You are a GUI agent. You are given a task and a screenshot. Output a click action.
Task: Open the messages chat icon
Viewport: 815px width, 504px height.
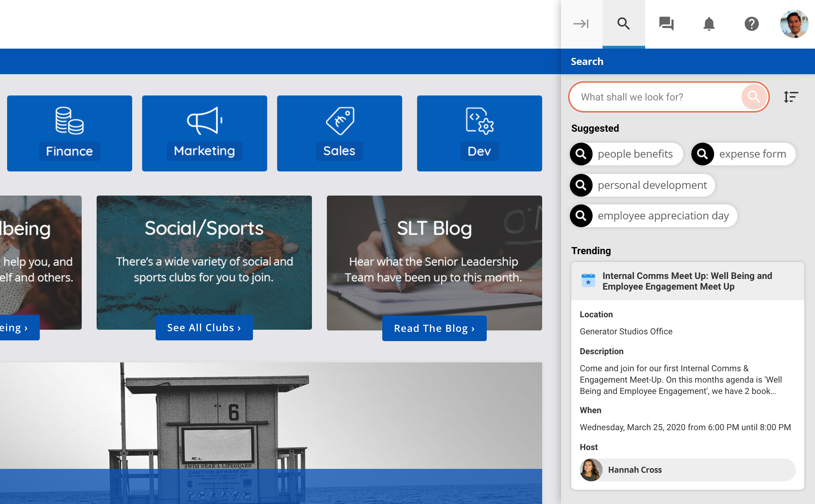click(x=666, y=24)
